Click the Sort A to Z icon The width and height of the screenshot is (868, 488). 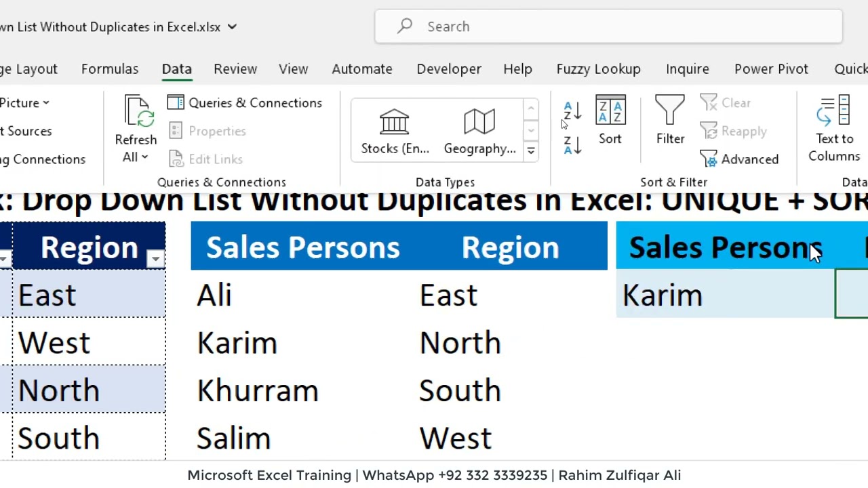click(x=572, y=111)
